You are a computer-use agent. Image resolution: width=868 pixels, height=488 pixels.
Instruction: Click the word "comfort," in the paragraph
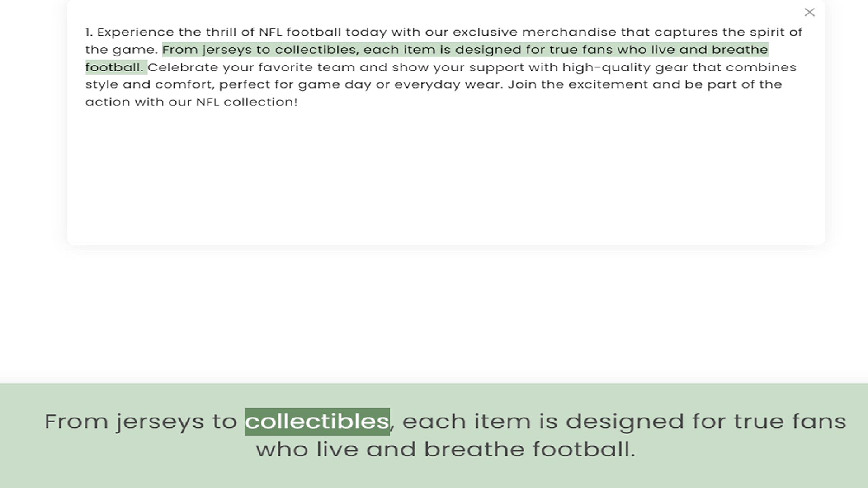(184, 84)
